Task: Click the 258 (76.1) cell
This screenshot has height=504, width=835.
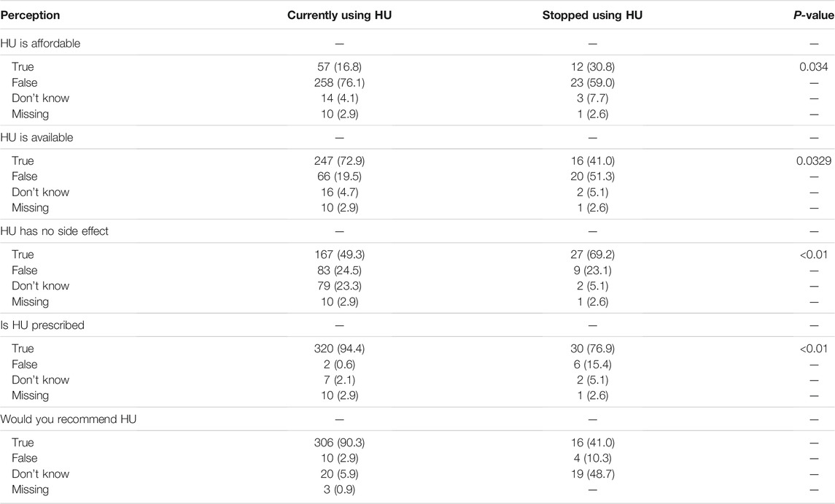Action: pos(339,82)
